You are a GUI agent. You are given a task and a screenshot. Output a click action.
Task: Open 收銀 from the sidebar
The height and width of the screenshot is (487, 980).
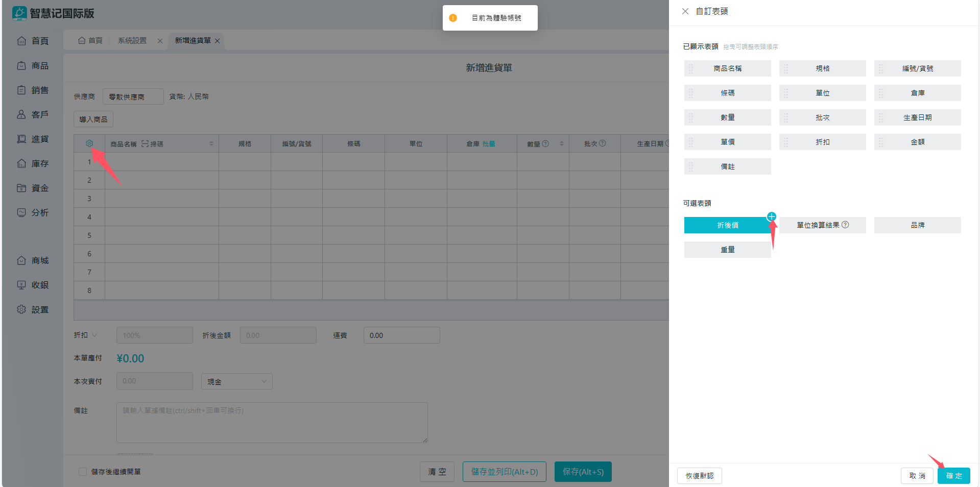(x=33, y=285)
